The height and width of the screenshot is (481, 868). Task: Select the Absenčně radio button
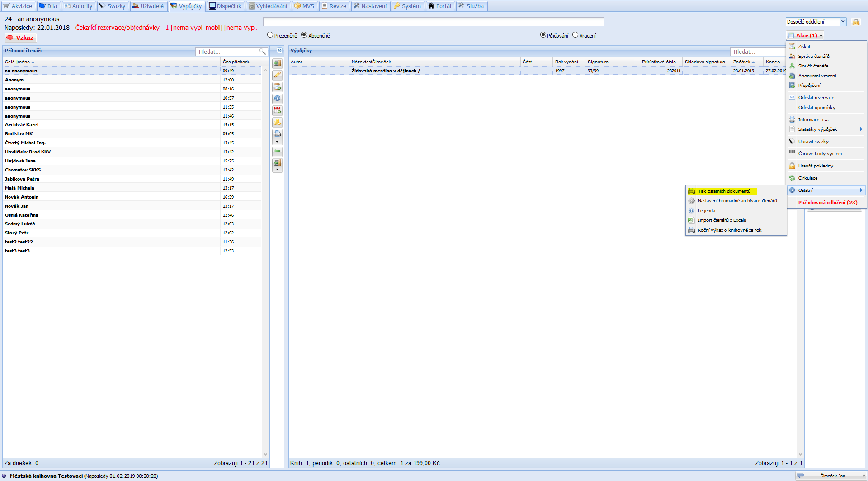pyautogui.click(x=304, y=35)
